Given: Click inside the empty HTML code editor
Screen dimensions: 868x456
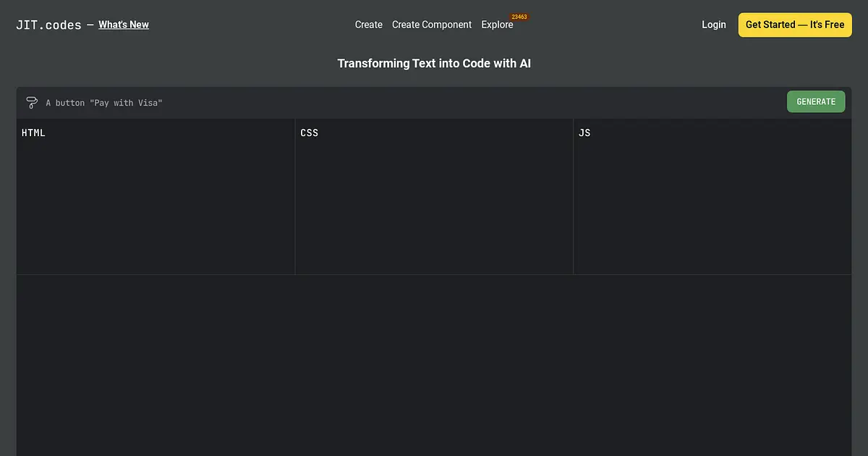Looking at the screenshot, I should 156,206.
